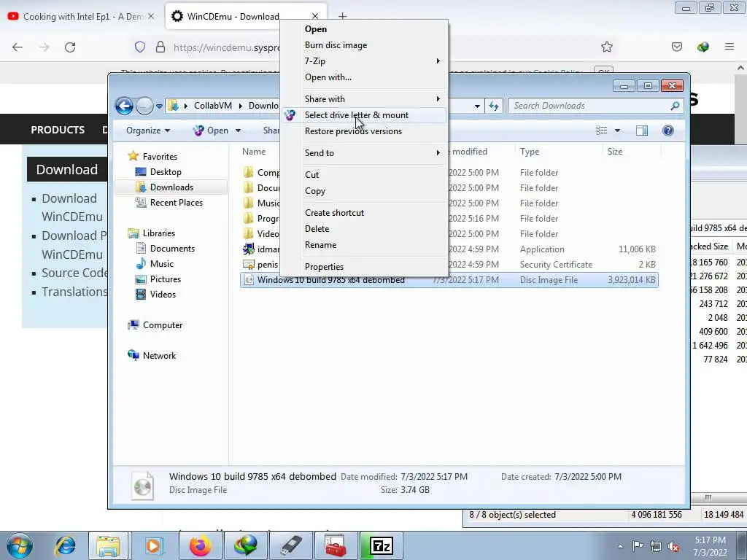The image size is (747, 560).
Task: Click Explorer's Back navigation arrow
Action: click(124, 106)
